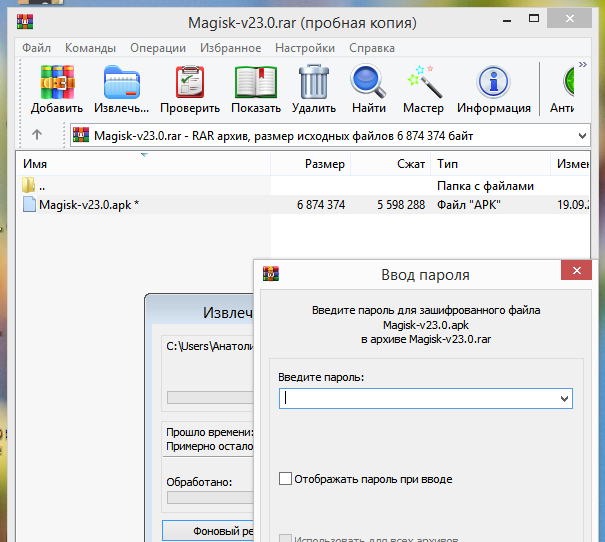The height and width of the screenshot is (542, 605).
Task: Open the Справка menu
Action: tap(372, 48)
